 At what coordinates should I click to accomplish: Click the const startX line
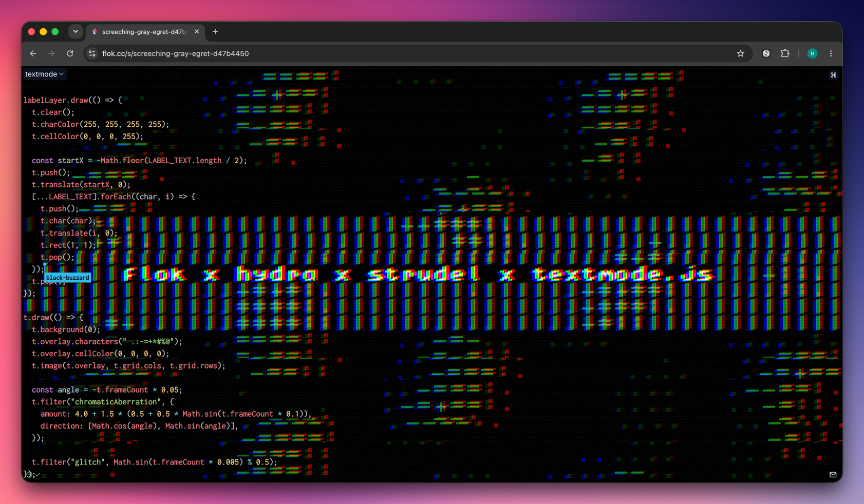tap(139, 161)
